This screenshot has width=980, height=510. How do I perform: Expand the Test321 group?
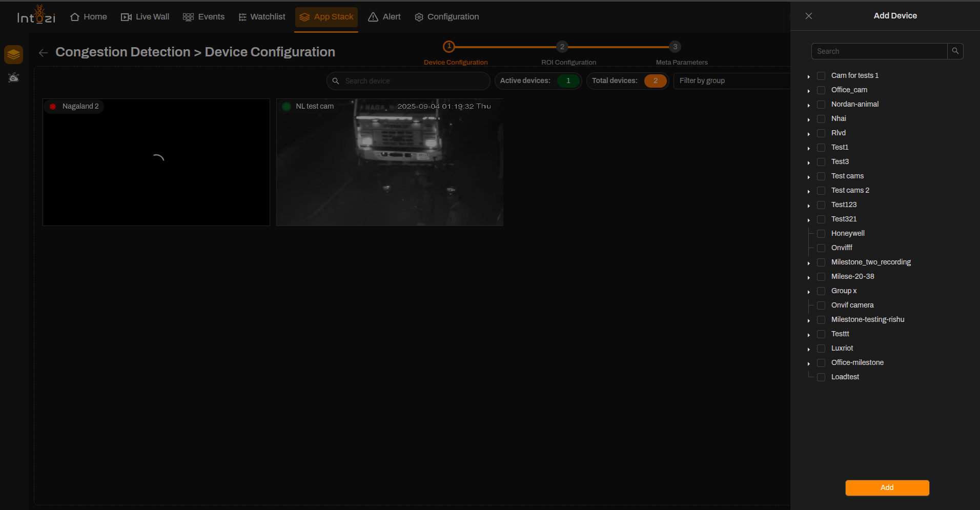pyautogui.click(x=809, y=220)
